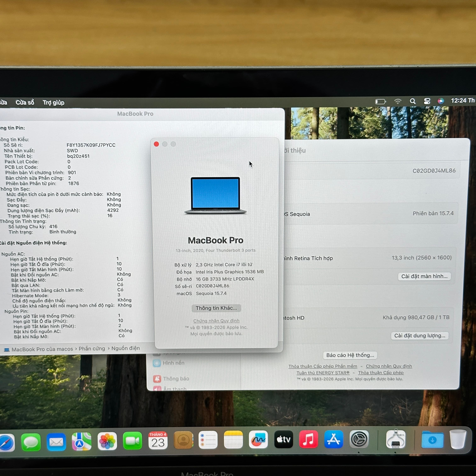
Task: Click MacBook Pro của macos path item
Action: pyautogui.click(x=39, y=349)
